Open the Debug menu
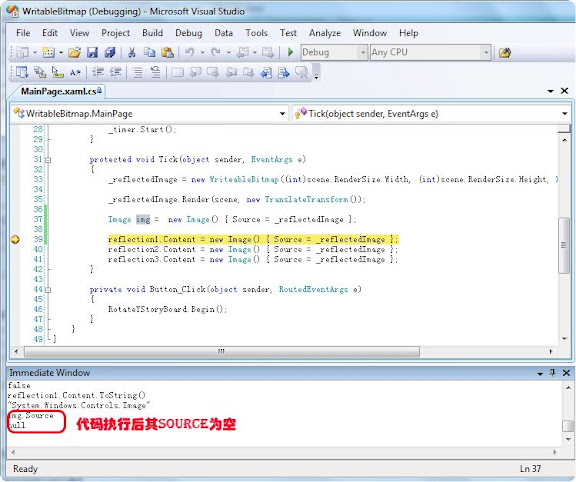Image resolution: width=576 pixels, height=482 pixels. point(188,33)
